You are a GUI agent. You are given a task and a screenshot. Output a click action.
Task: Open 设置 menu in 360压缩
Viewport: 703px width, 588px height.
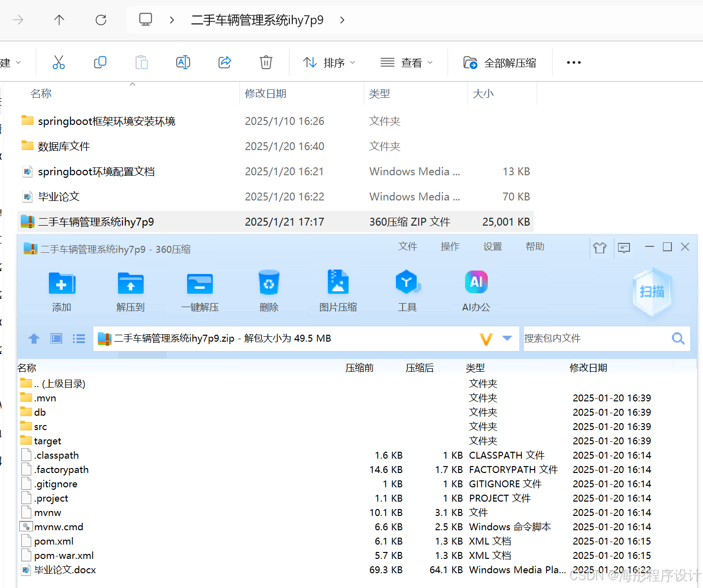[x=493, y=246]
